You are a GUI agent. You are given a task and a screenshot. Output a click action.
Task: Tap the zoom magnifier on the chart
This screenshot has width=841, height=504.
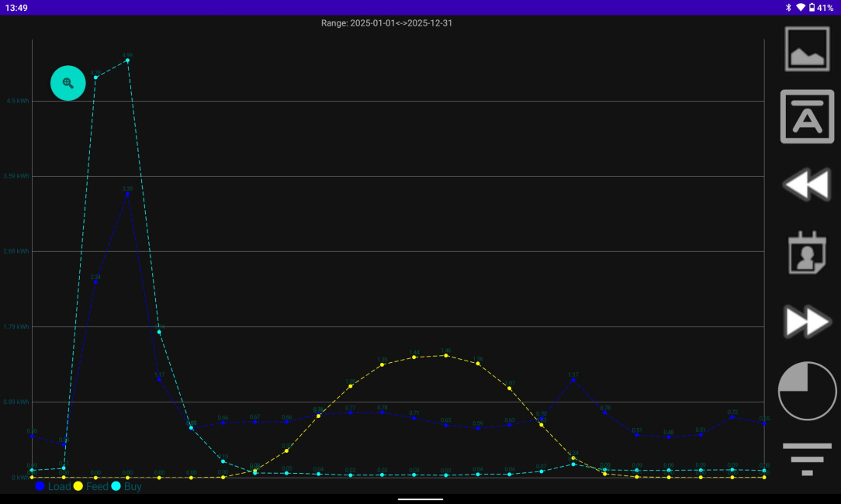(x=67, y=82)
